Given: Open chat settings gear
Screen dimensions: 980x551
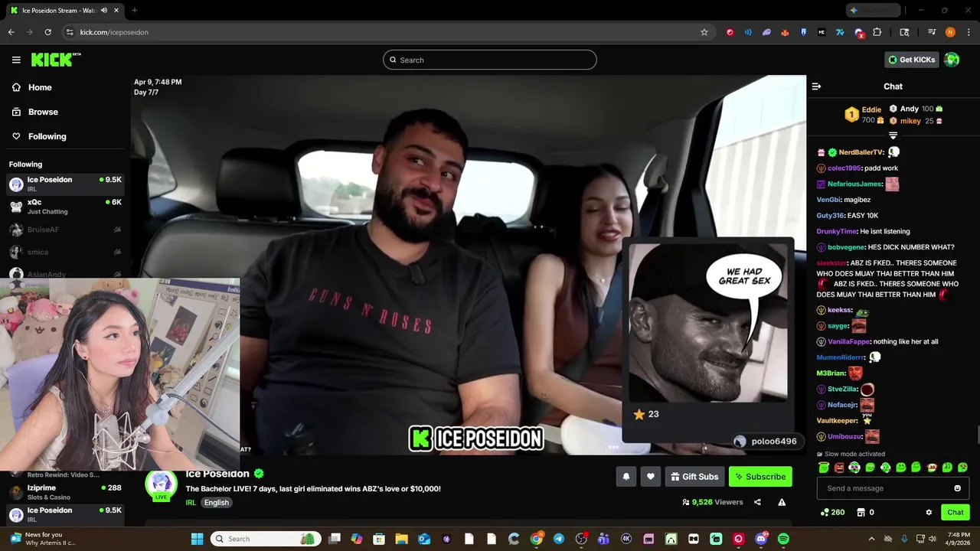Looking at the screenshot, I should click(929, 513).
